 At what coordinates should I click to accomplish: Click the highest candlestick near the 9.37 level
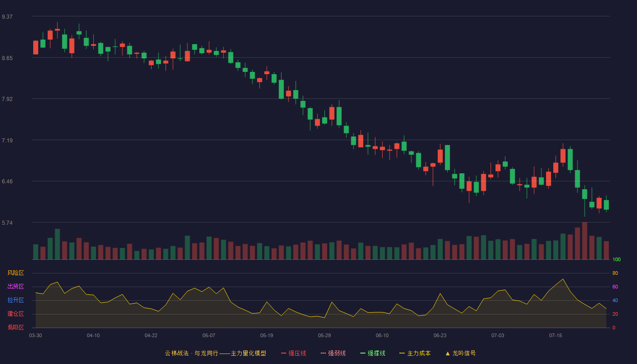pos(57,30)
